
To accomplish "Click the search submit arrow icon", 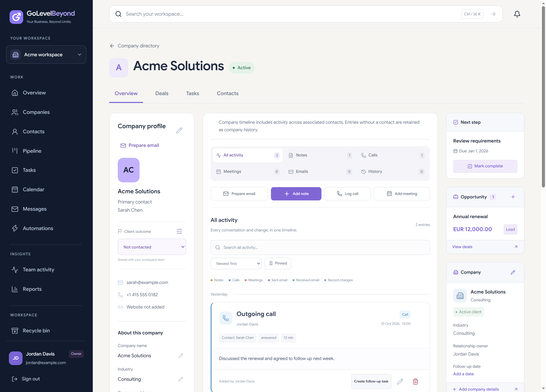I will [493, 14].
